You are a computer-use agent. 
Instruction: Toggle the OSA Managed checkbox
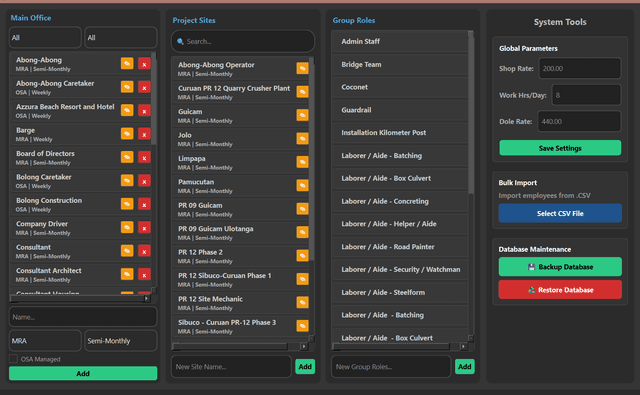(x=13, y=359)
